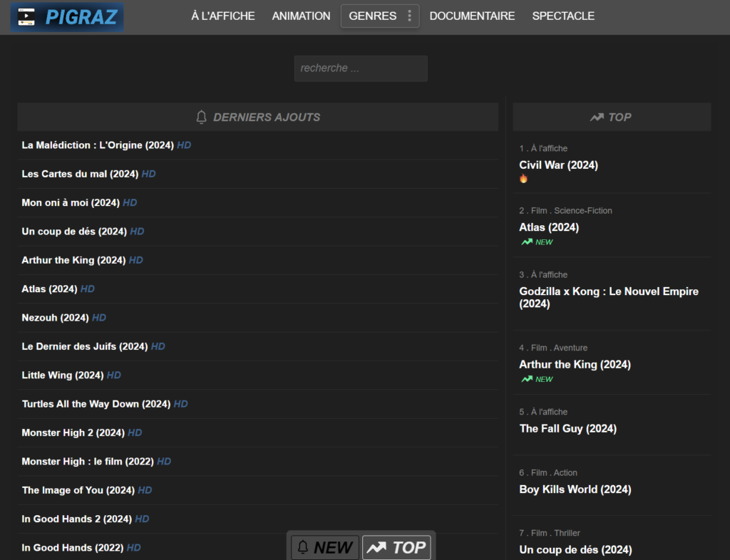This screenshot has height=560, width=730.
Task: Switch to the TOP floating bottom tab
Action: [x=396, y=547]
